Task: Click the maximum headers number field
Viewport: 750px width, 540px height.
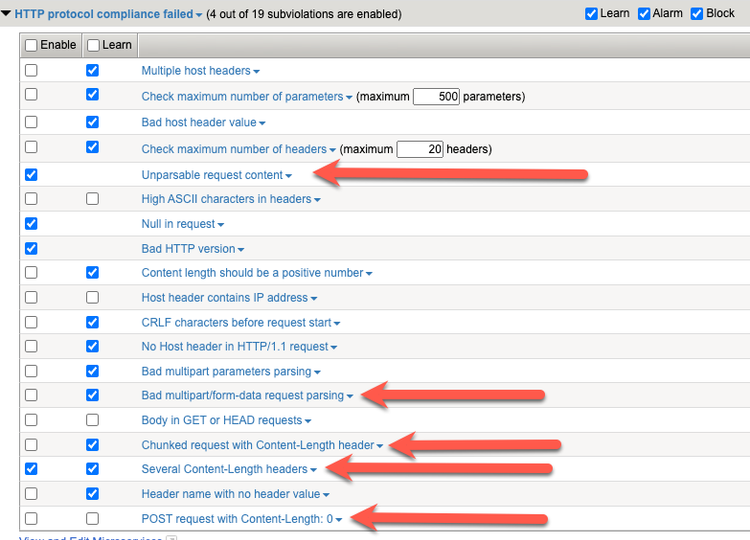Action: pyautogui.click(x=419, y=149)
